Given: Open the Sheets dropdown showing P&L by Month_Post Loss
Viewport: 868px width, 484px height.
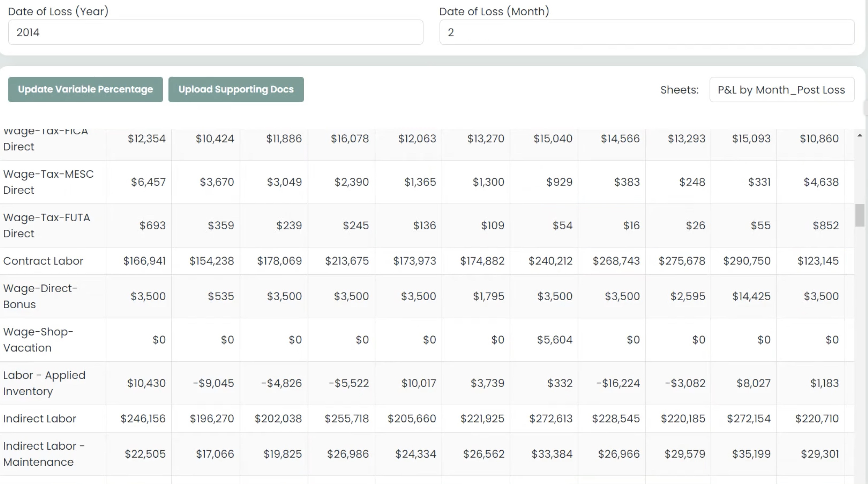Looking at the screenshot, I should 781,90.
